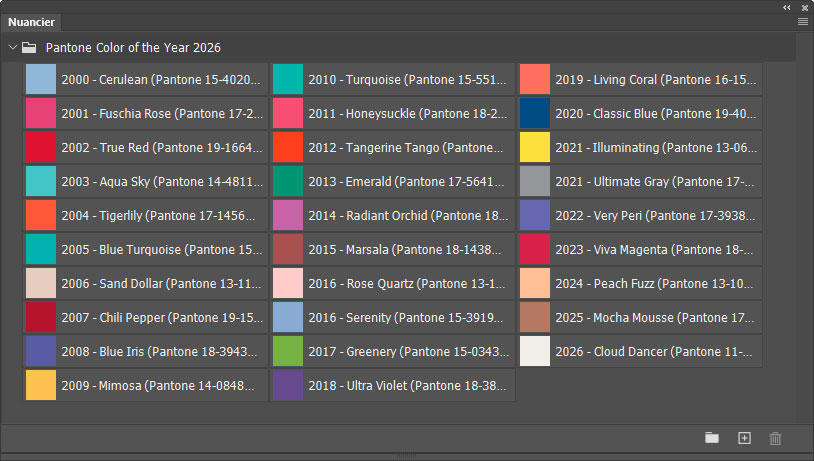
Task: Switch to the Nuancier tab
Action: (x=31, y=22)
